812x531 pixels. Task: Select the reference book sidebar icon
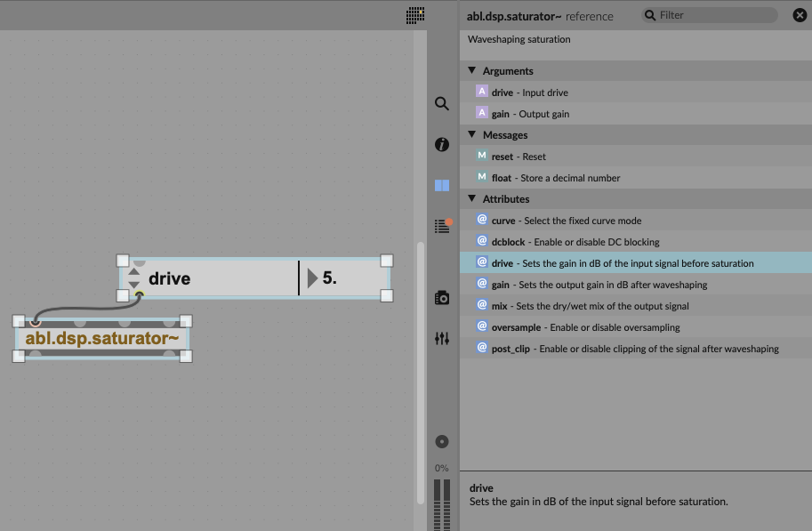click(x=441, y=186)
